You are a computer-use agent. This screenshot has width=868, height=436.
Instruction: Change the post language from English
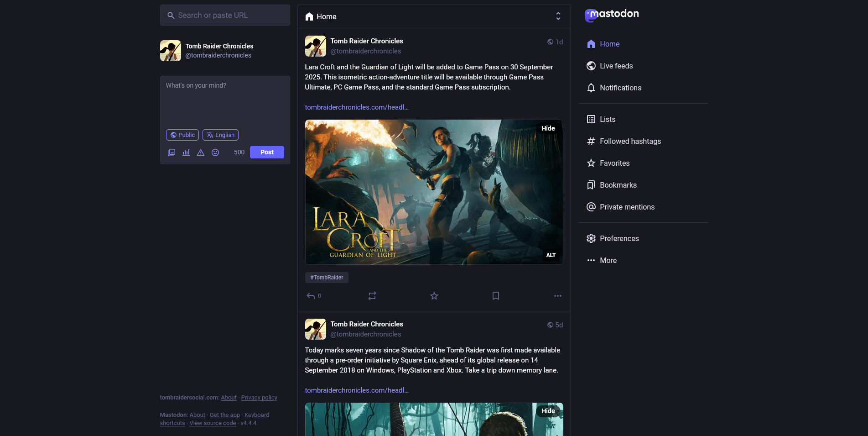tap(220, 135)
